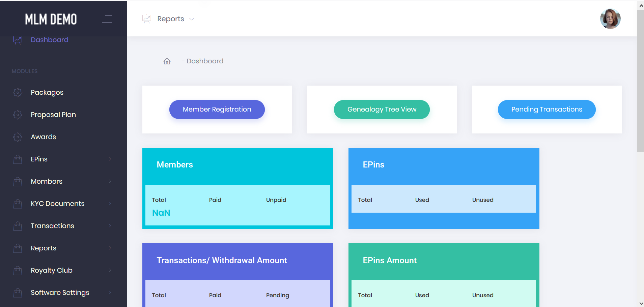Expand the Members sidebar submenu arrow

click(x=110, y=181)
